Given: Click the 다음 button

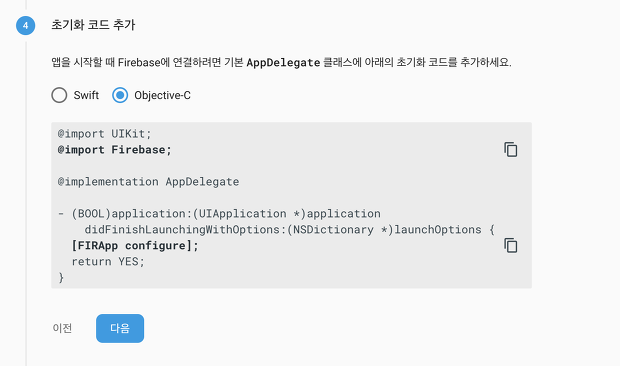Looking at the screenshot, I should [120, 328].
